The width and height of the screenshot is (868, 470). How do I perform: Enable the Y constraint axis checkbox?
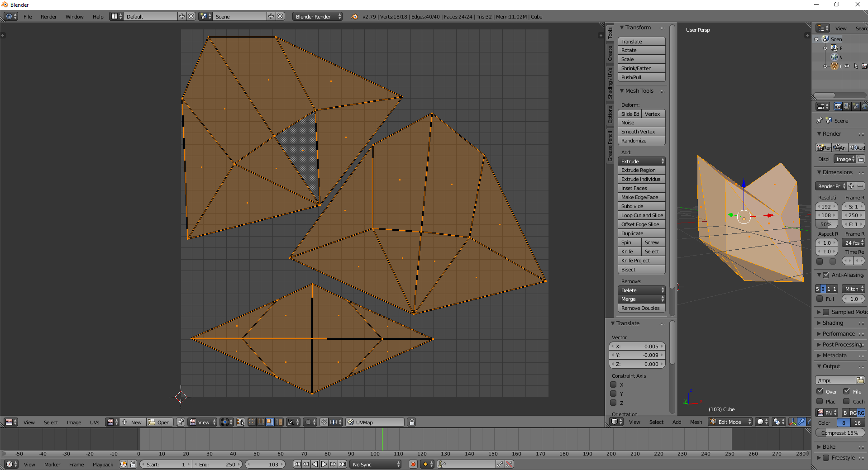pos(614,394)
